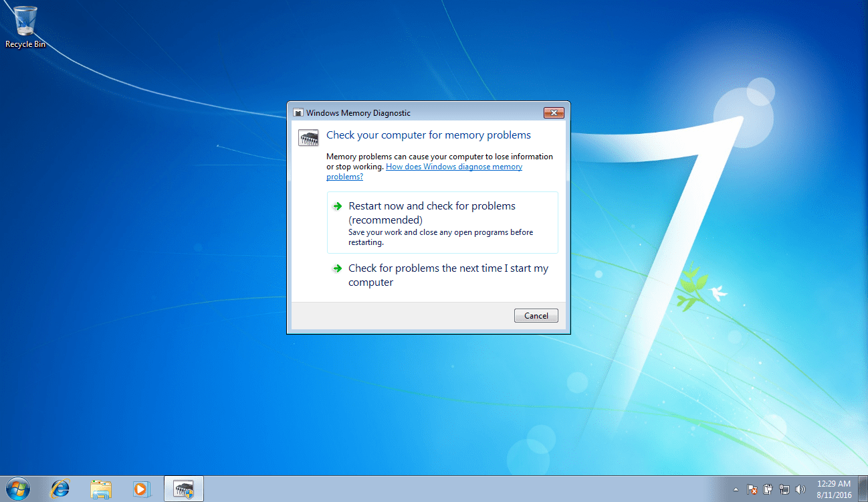
Task: Click the Show Desktop strip
Action: click(x=864, y=489)
